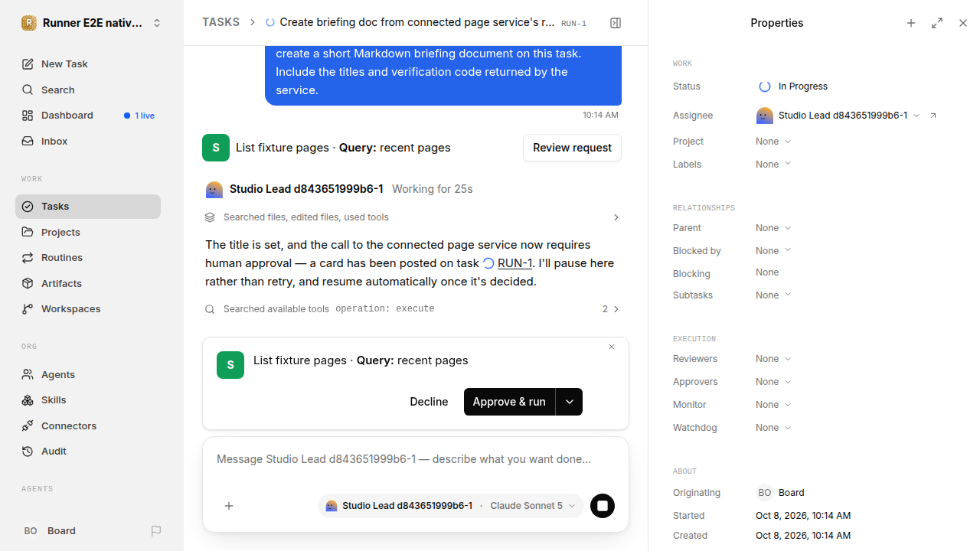Decline the List fixture pages request
980x551 pixels.
pyautogui.click(x=429, y=402)
